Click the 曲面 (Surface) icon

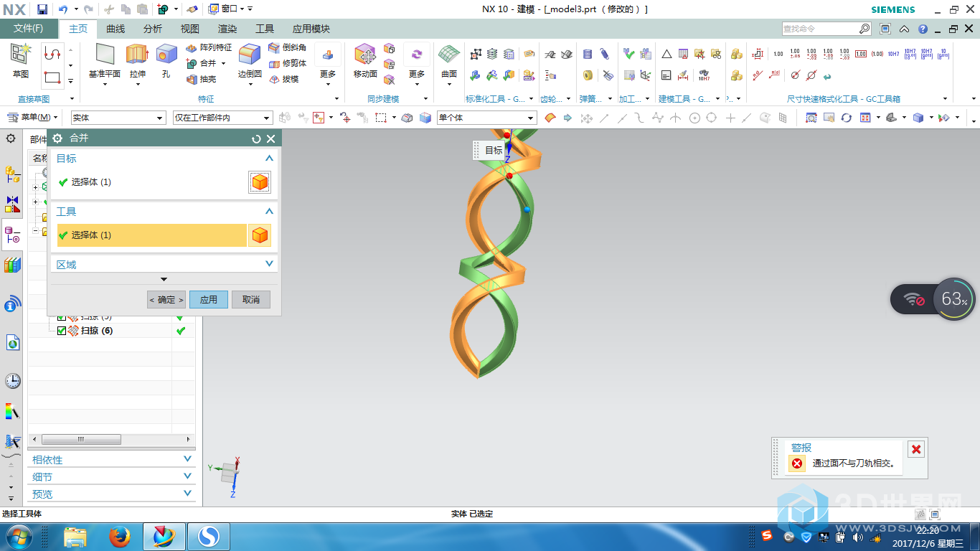449,55
